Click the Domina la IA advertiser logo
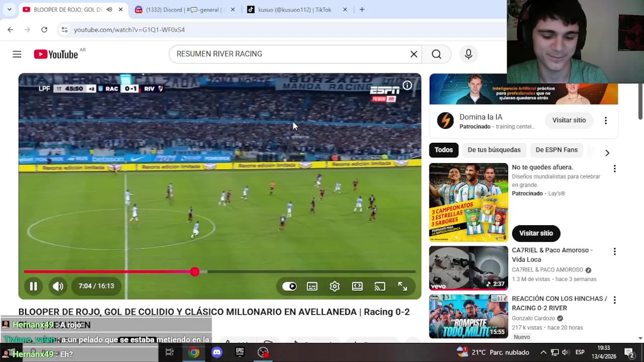The height and width of the screenshot is (362, 644). pyautogui.click(x=445, y=120)
